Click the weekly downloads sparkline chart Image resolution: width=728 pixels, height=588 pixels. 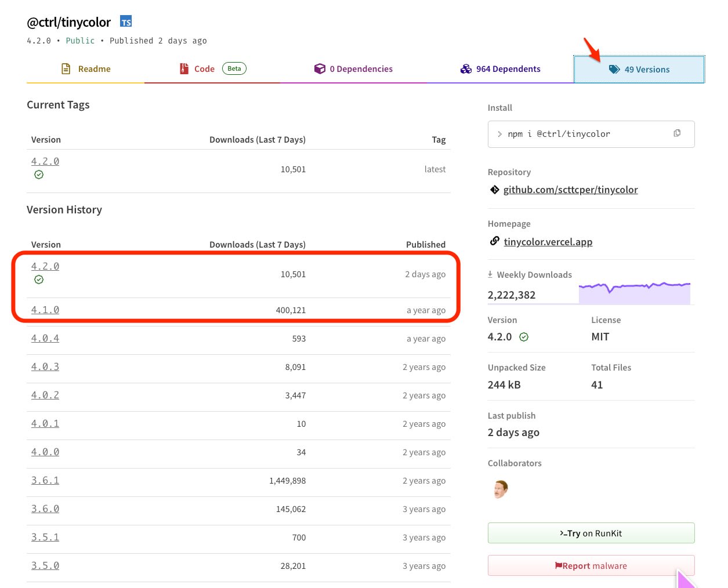click(x=635, y=293)
